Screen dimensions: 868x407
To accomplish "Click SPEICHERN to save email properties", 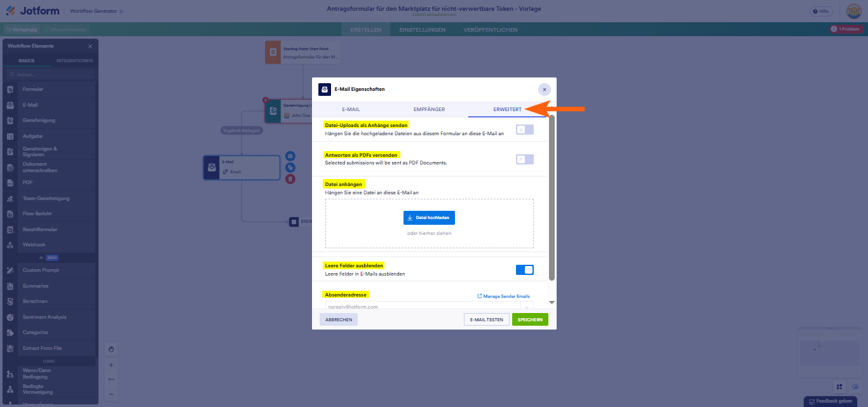I will click(530, 319).
